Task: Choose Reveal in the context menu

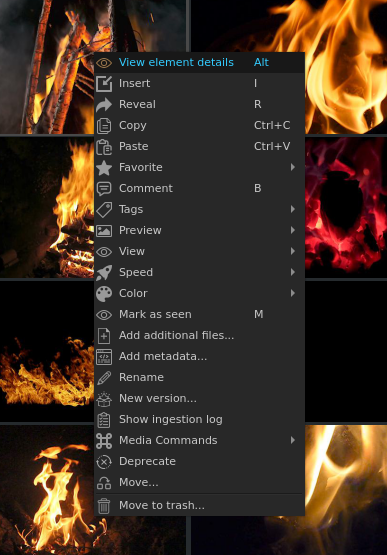Action: pyautogui.click(x=199, y=104)
